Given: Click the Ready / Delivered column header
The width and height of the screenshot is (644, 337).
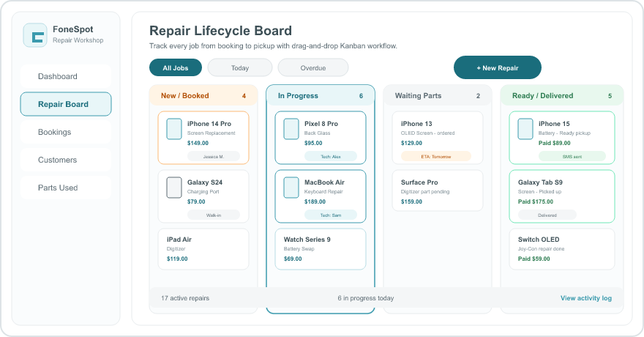Looking at the screenshot, I should pos(562,95).
